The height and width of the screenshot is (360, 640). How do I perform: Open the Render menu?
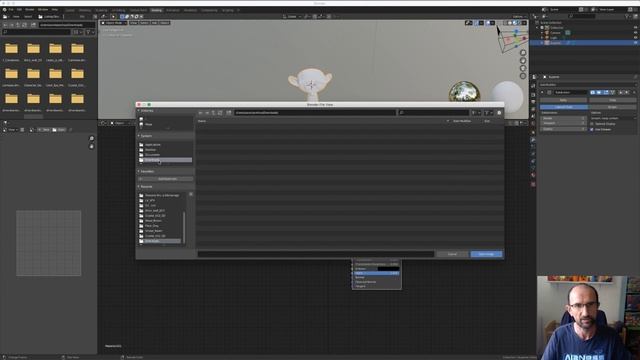tap(29, 9)
